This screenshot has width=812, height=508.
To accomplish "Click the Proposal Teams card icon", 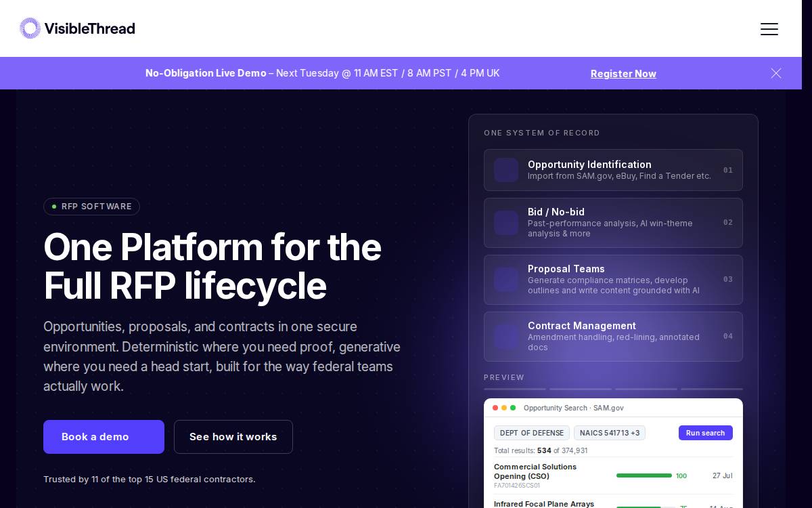I will point(506,280).
